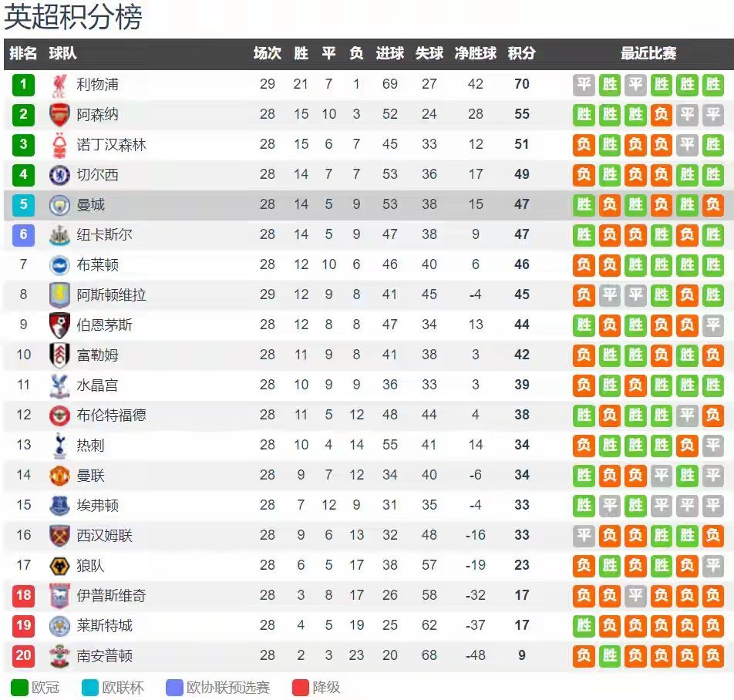Image resolution: width=734 pixels, height=700 pixels.
Task: Click the Southampton club crest icon
Action: point(59,656)
